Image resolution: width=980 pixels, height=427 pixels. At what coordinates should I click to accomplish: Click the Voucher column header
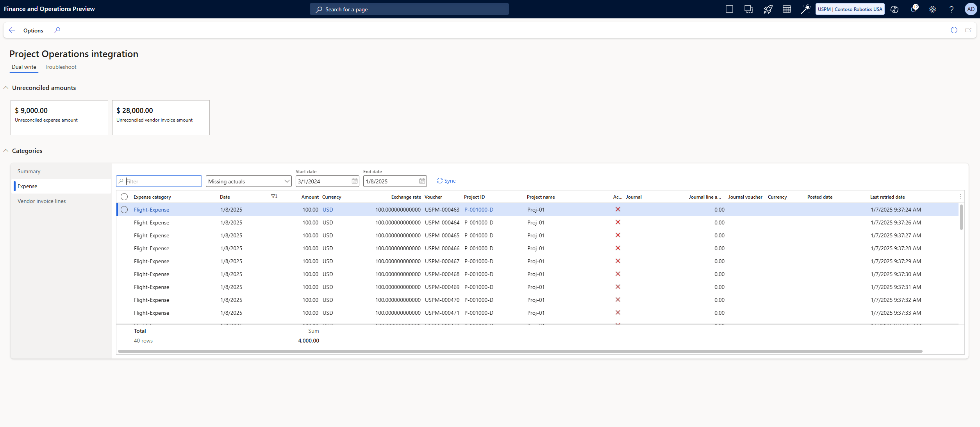[x=433, y=197]
